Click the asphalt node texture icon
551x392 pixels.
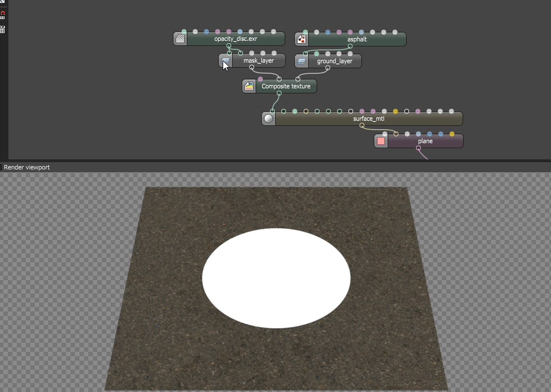point(302,39)
